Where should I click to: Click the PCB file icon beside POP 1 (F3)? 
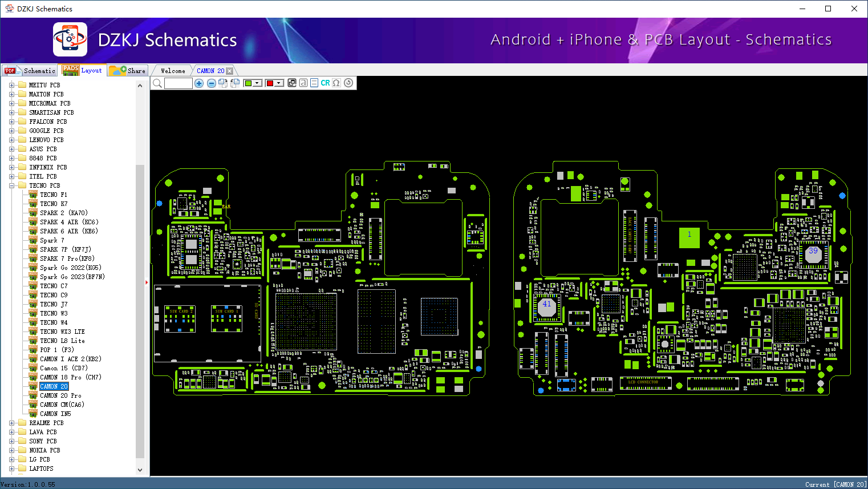[33, 350]
